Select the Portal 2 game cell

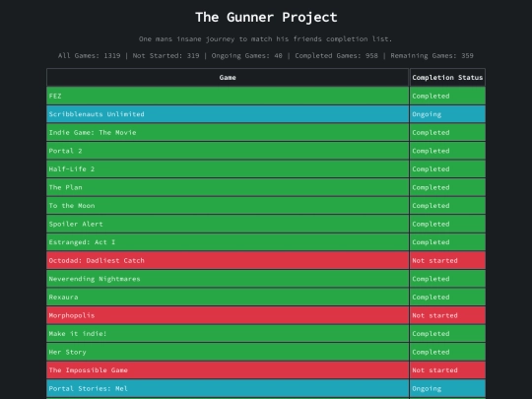[x=228, y=151]
